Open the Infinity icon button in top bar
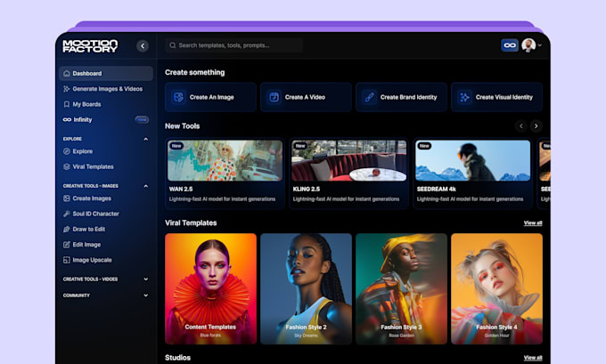Image resolution: width=606 pixels, height=364 pixels. click(x=510, y=45)
